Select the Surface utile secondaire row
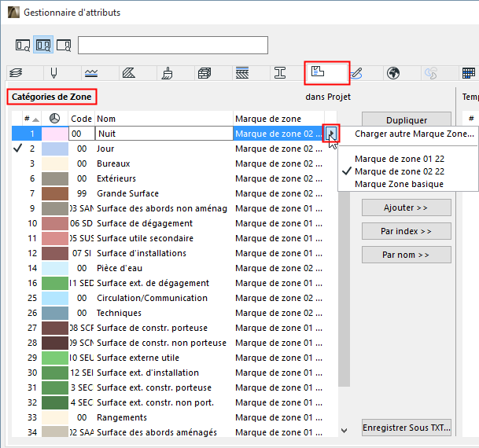This screenshot has width=479, height=448. 174,238
